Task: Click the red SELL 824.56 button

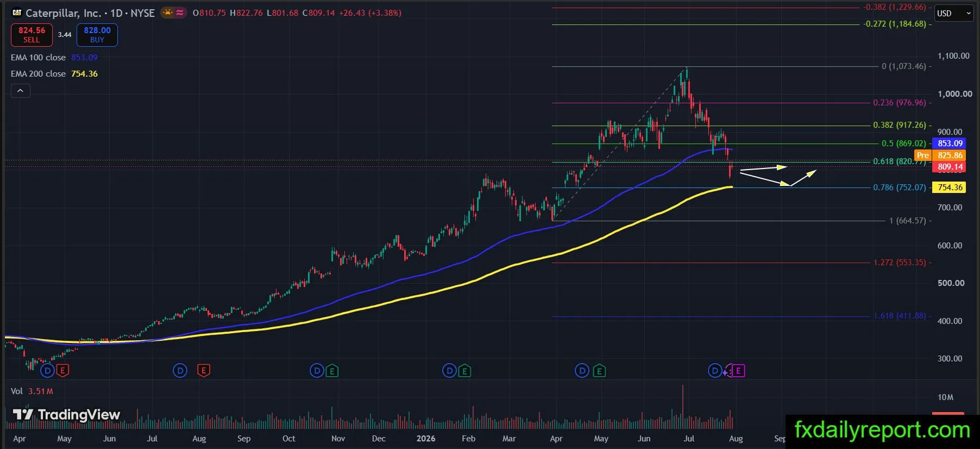Action: click(32, 35)
